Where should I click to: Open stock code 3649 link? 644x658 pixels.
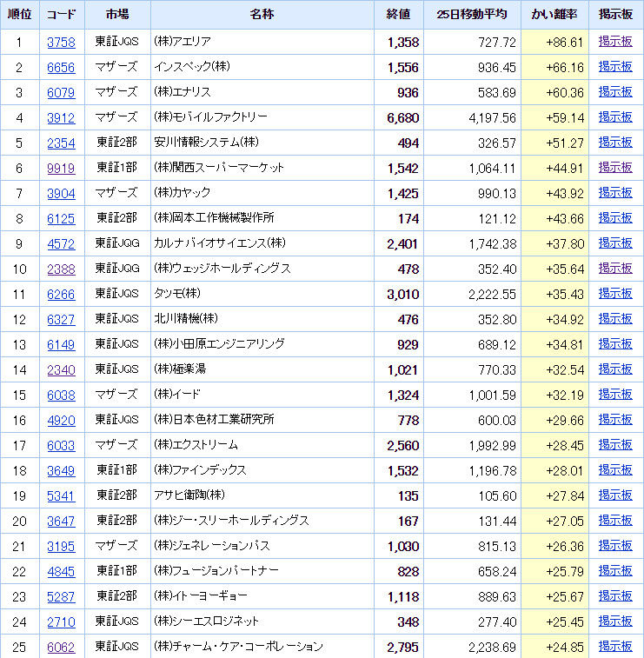[61, 470]
